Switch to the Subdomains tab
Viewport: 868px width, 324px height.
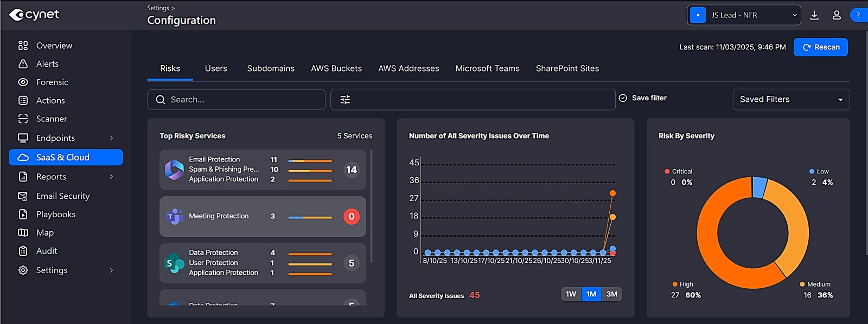click(x=271, y=69)
